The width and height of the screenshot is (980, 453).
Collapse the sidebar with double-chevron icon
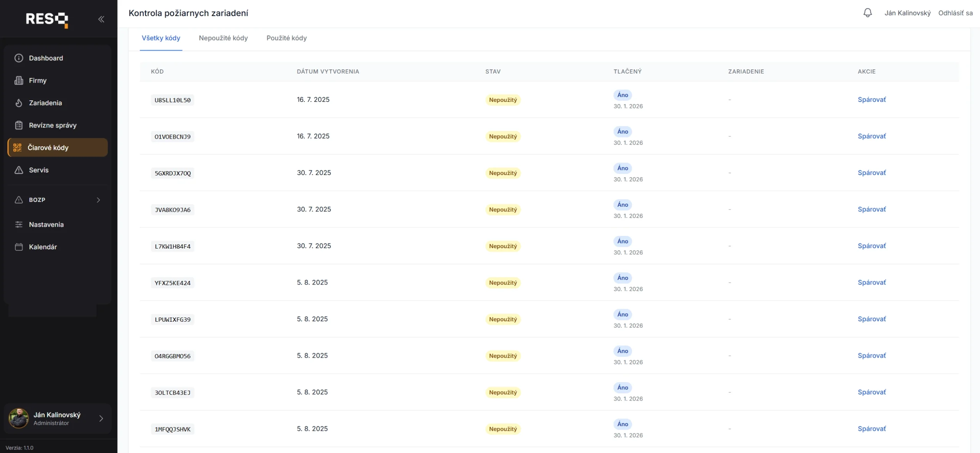tap(101, 19)
